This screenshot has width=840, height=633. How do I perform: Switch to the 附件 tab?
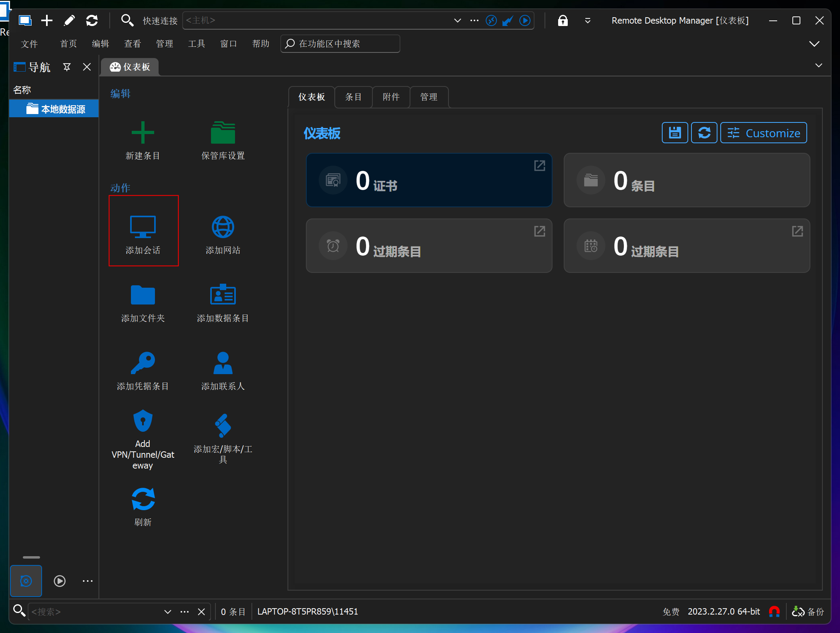(x=391, y=97)
